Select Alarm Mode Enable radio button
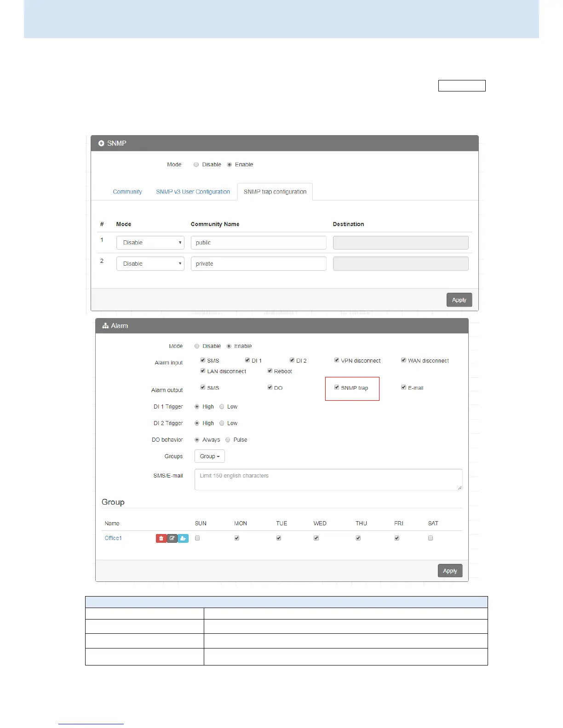563x728 pixels. coord(229,346)
